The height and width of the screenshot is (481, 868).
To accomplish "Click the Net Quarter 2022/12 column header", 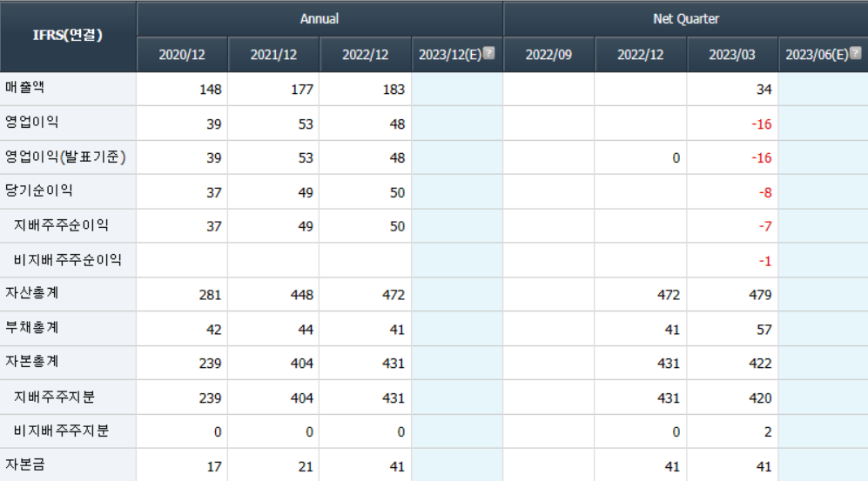I will (641, 55).
